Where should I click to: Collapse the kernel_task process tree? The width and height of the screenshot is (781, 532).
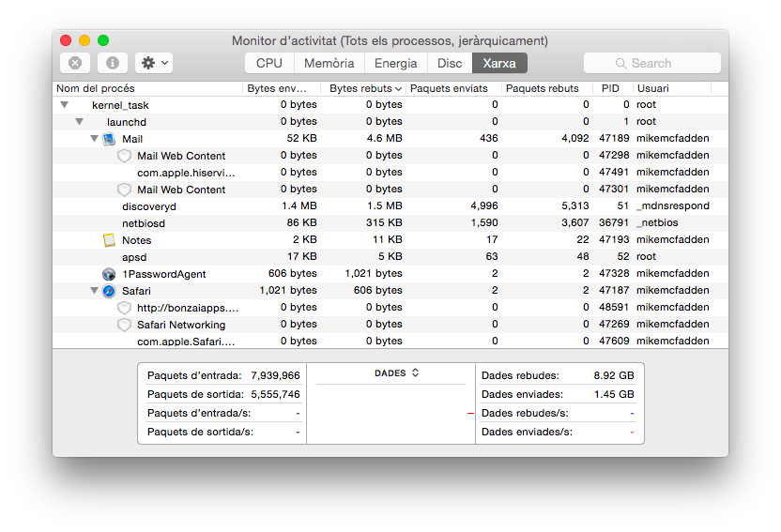click(x=64, y=105)
